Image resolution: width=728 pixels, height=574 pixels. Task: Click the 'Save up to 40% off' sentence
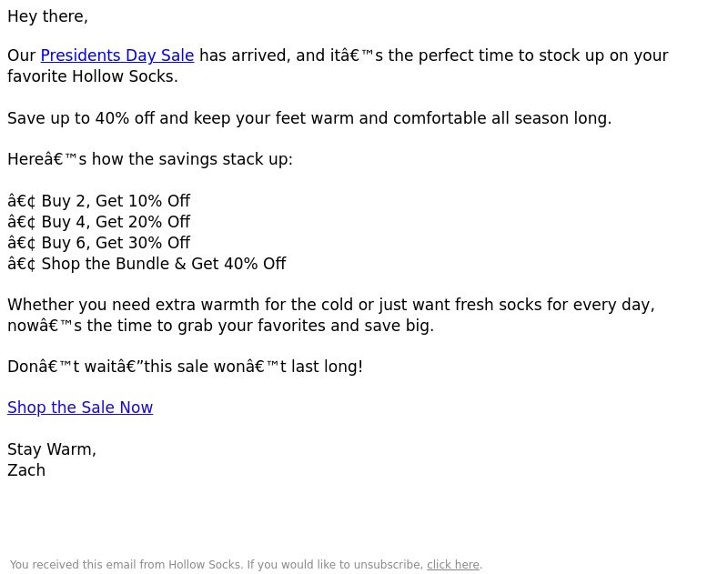click(309, 118)
